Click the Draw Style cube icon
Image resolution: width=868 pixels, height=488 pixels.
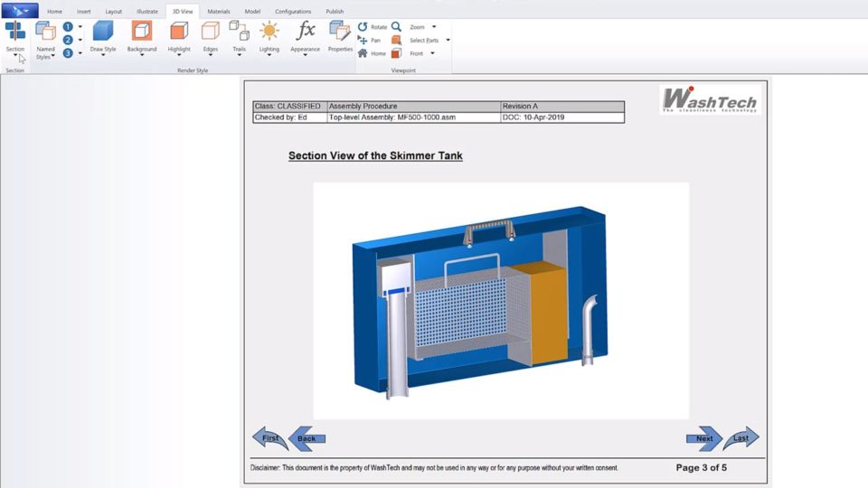point(103,33)
